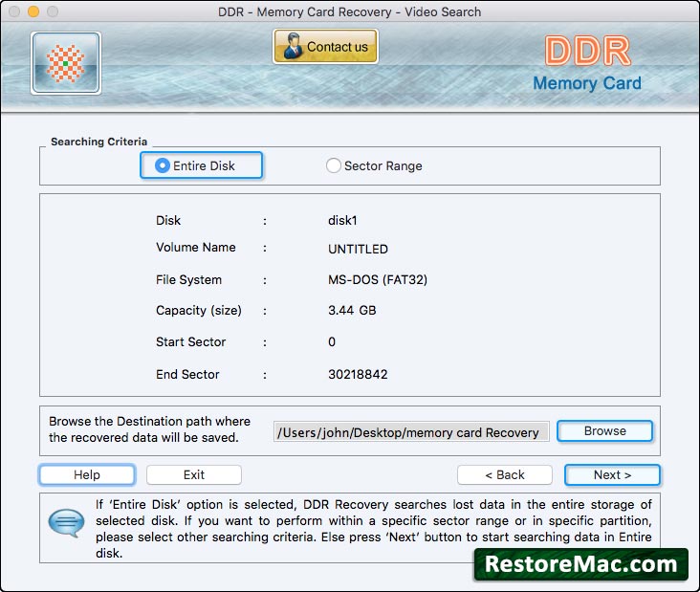This screenshot has height=592, width=700.
Task: Click the End Sector value 30218842
Action: pyautogui.click(x=358, y=374)
